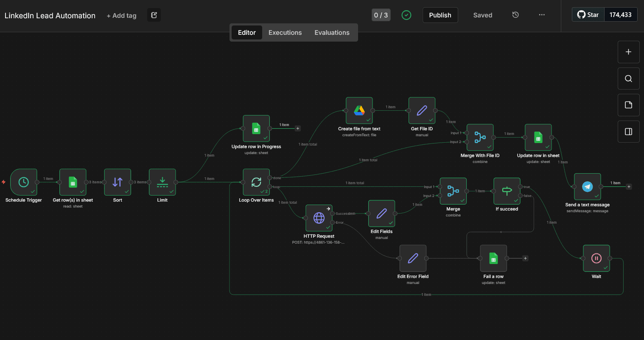Open the Edit Error Field node

pyautogui.click(x=413, y=259)
